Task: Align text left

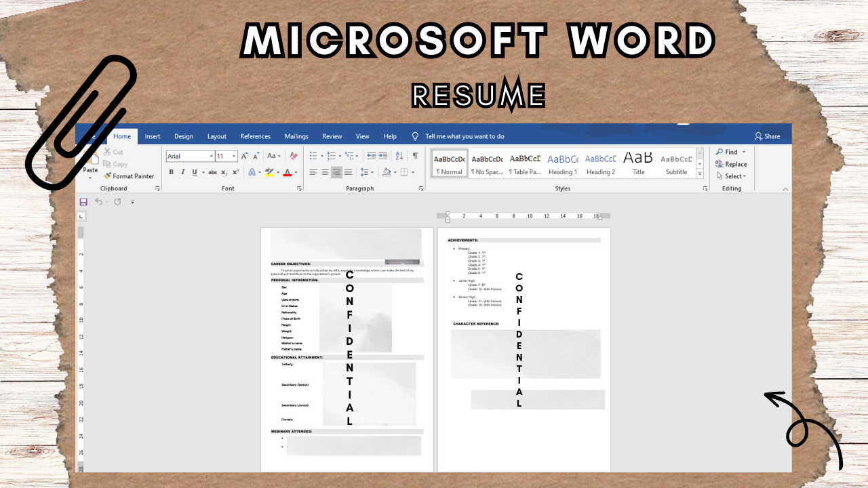Action: (x=313, y=172)
